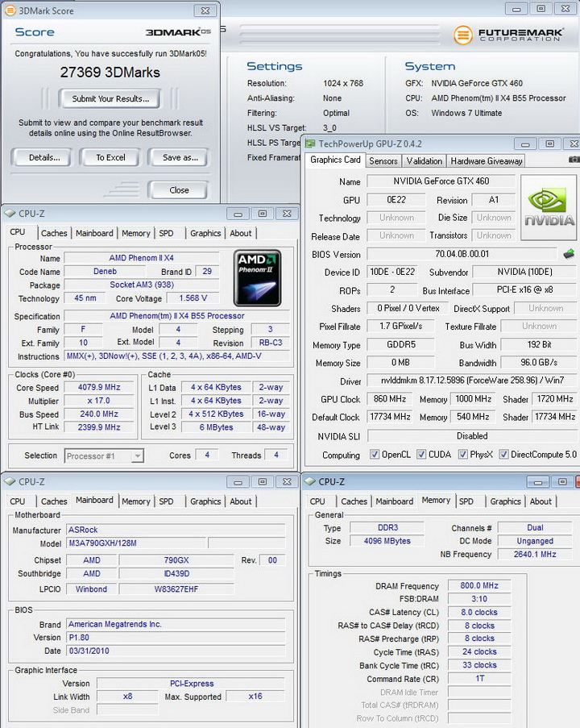This screenshot has height=728, width=580.
Task: Click the Mainboard CPU-Z window title icon
Action: click(x=10, y=482)
